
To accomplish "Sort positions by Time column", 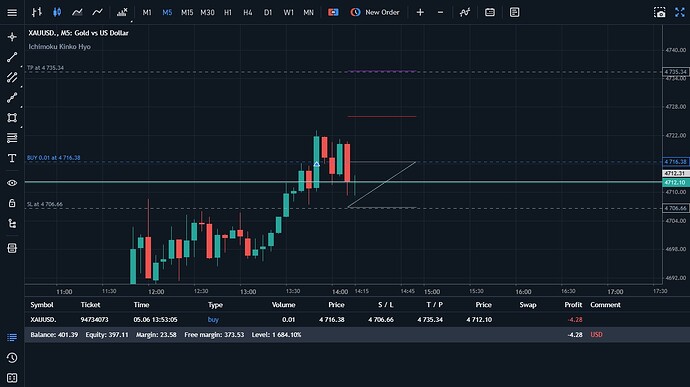I will pos(141,305).
